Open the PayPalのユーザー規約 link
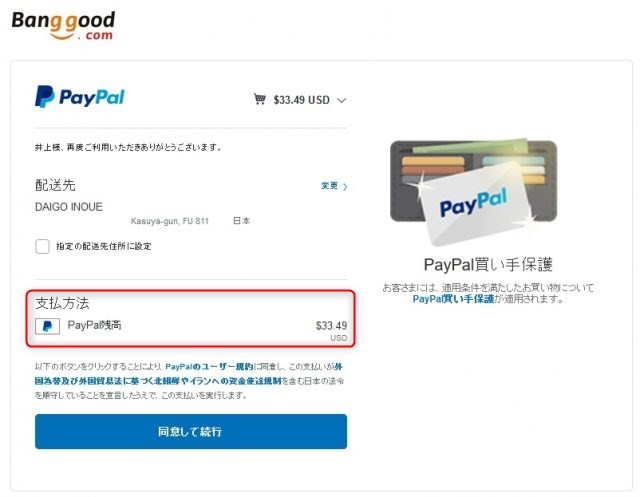 coord(209,366)
